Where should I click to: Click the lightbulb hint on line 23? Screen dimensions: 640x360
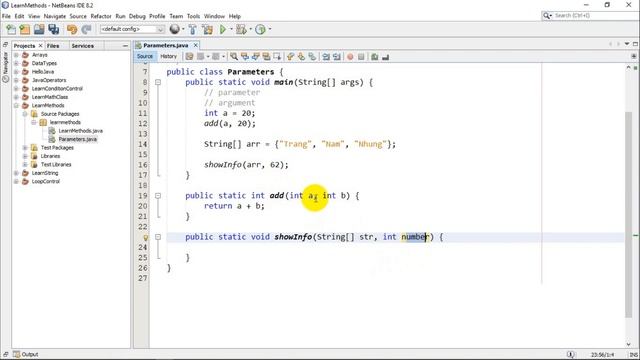pos(145,237)
